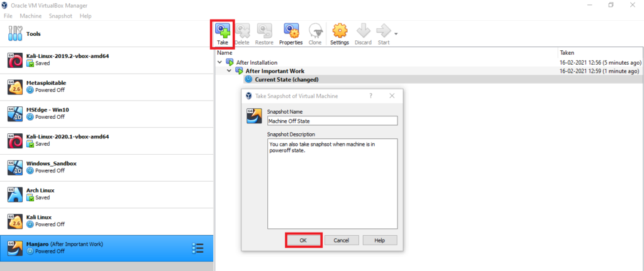Image resolution: width=644 pixels, height=271 pixels.
Task: Click the Start green arrow icon
Action: tap(384, 31)
